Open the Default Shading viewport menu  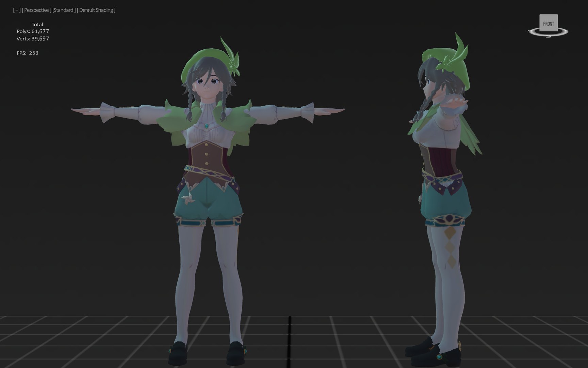96,10
